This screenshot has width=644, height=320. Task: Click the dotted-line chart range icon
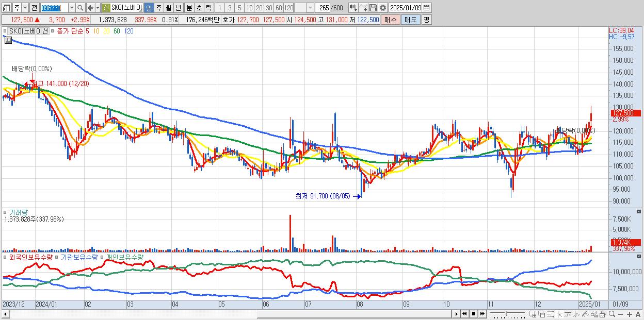coord(550,314)
